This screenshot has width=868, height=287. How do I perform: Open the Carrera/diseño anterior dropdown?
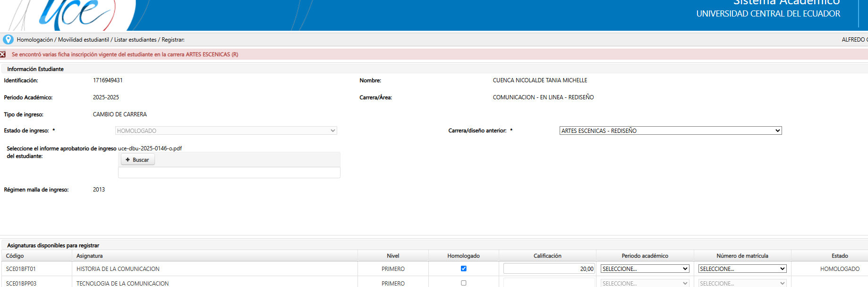671,130
